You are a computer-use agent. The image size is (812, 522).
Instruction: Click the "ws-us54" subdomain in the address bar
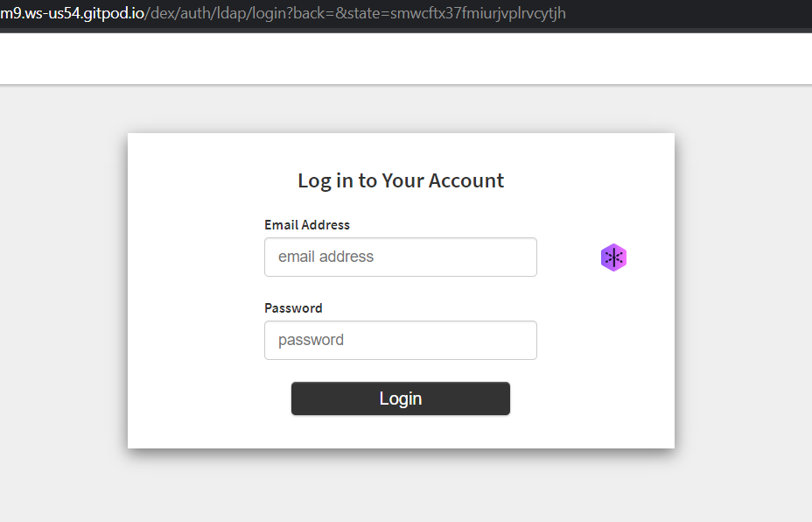pos(51,13)
